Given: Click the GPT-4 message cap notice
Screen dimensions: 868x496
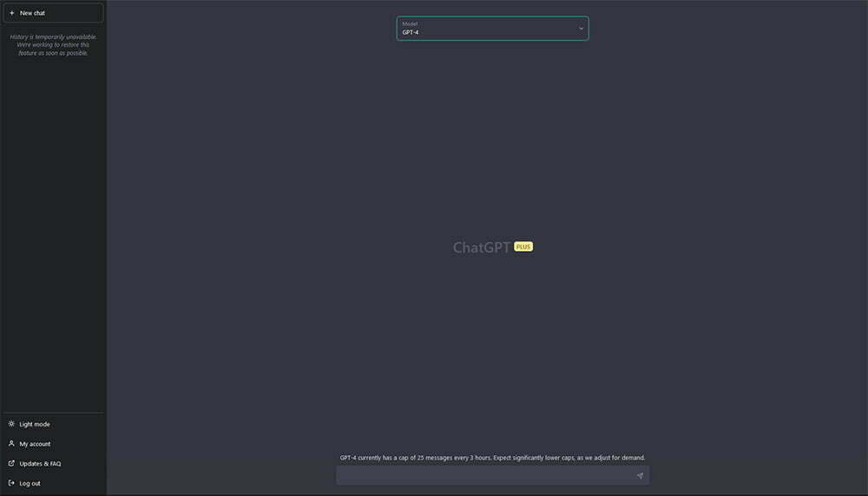Looking at the screenshot, I should pos(492,457).
